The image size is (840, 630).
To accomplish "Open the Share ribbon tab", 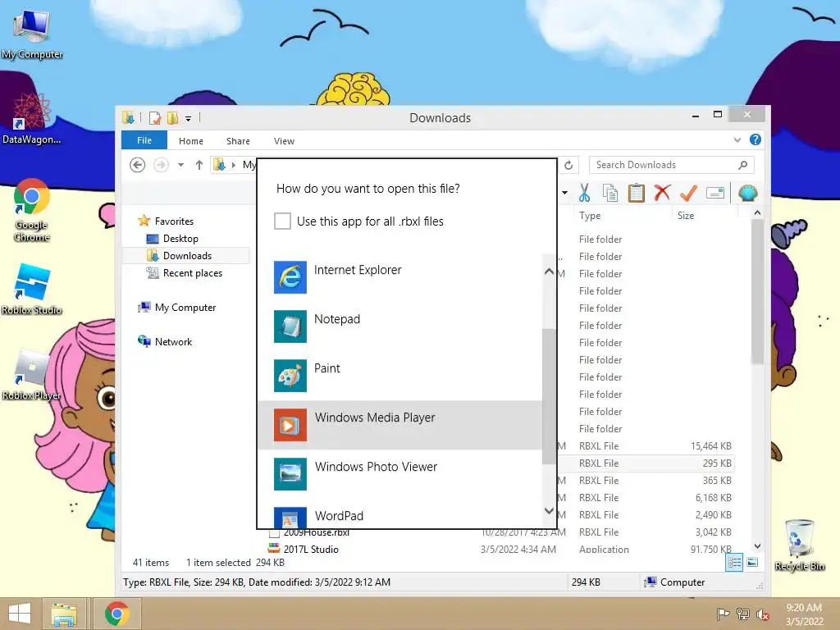I will pyautogui.click(x=238, y=141).
